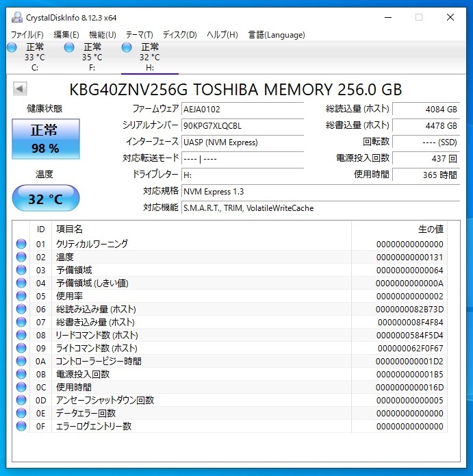Click raw value 00000000001D2
The width and height of the screenshot is (473, 476).
(409, 361)
